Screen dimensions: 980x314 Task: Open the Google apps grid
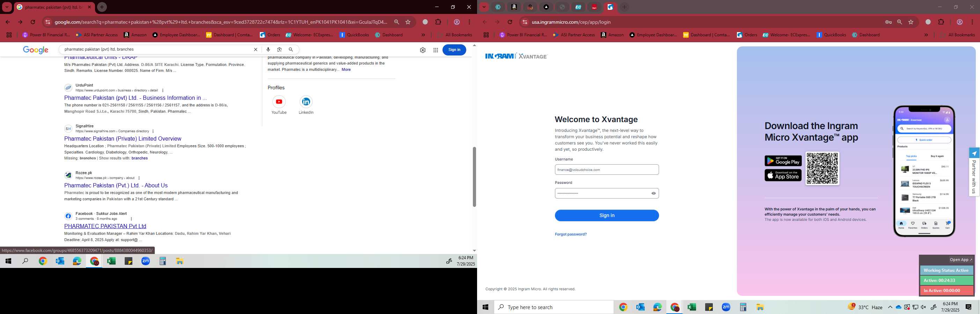click(436, 50)
